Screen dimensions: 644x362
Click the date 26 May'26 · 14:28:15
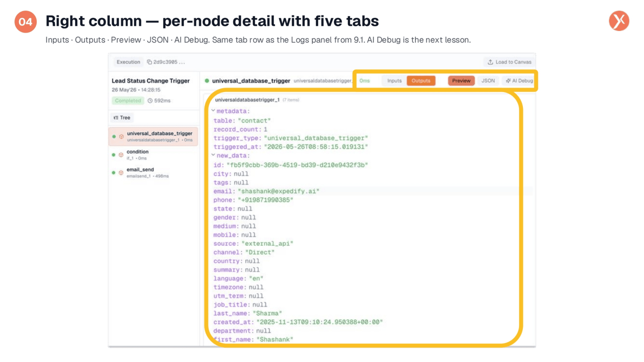[136, 90]
